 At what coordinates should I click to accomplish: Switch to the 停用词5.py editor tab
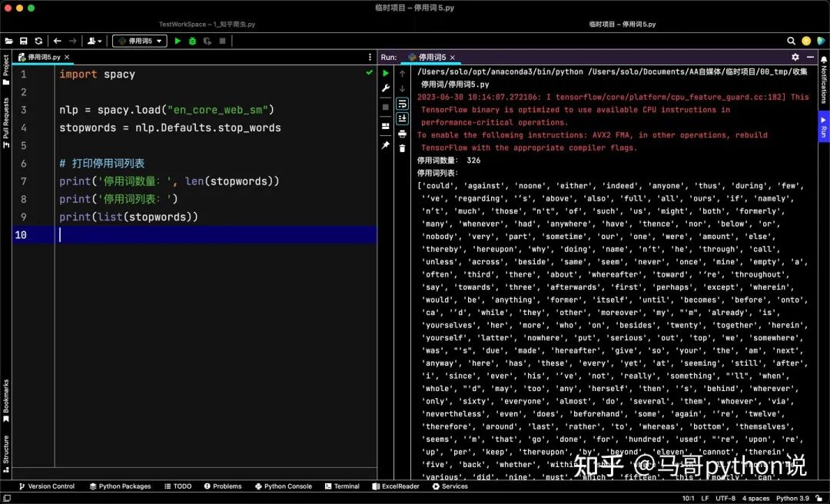[x=44, y=57]
